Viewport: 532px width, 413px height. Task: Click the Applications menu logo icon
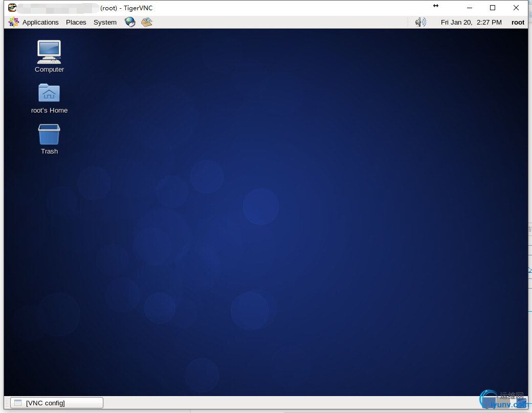click(x=14, y=22)
